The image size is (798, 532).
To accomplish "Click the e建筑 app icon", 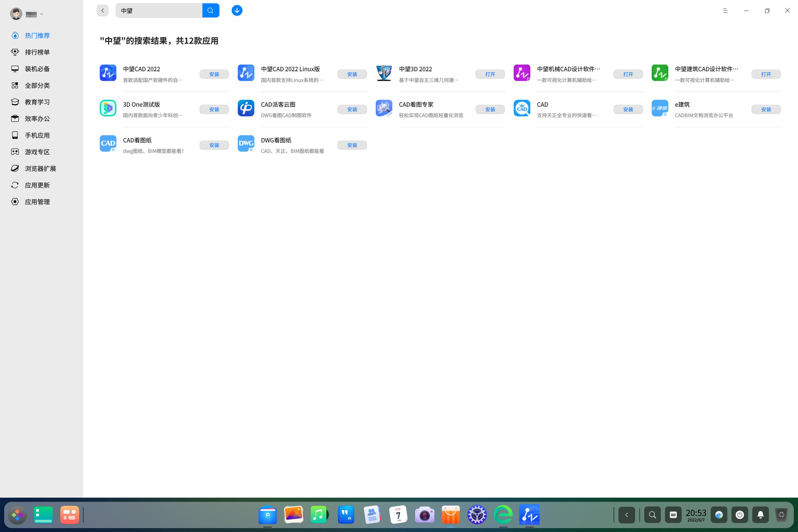I will coord(659,108).
